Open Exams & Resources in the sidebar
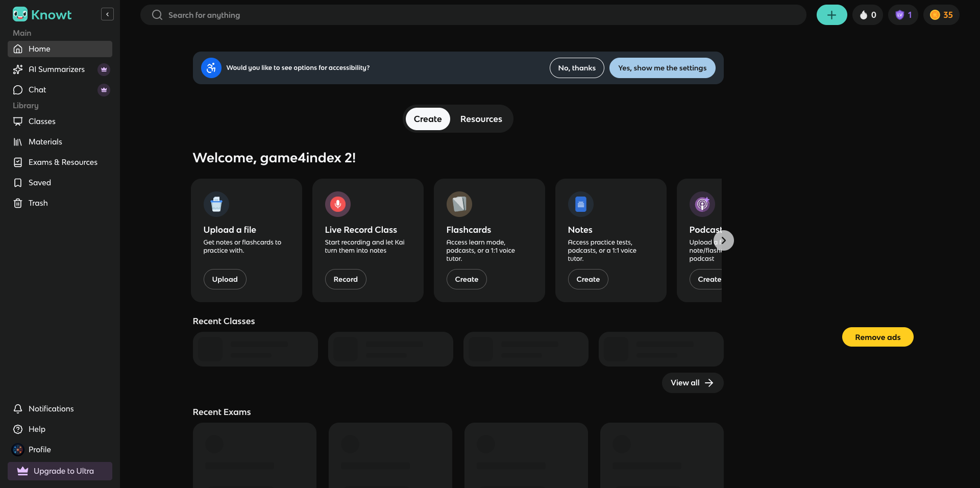The image size is (980, 488). [63, 162]
